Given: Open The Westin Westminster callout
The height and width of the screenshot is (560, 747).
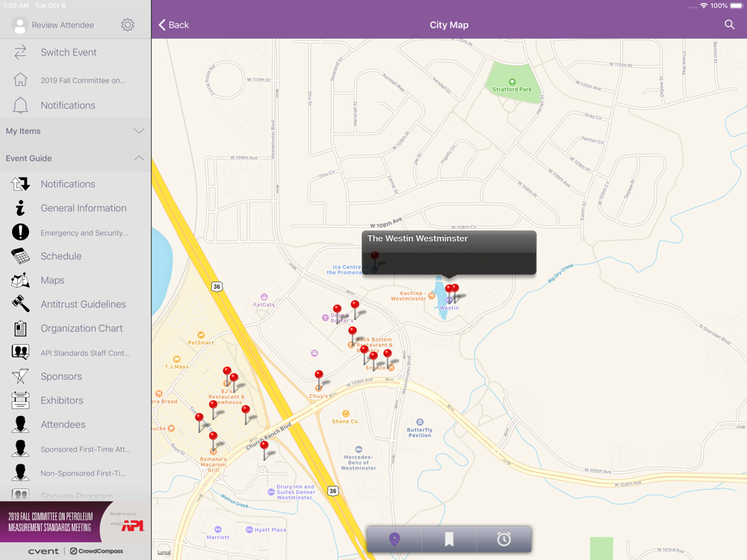Looking at the screenshot, I should click(449, 253).
